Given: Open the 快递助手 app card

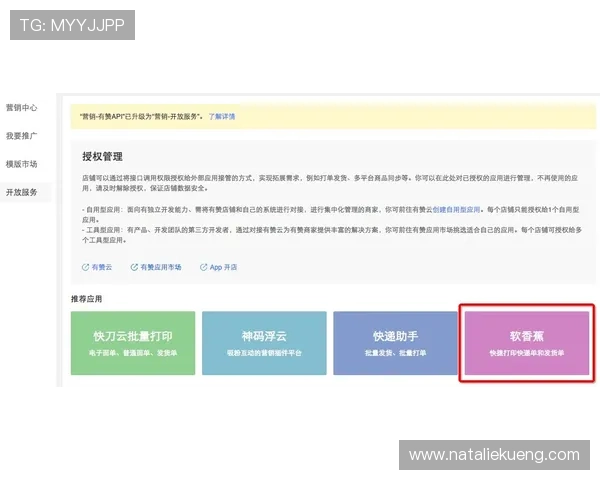Looking at the screenshot, I should [x=395, y=343].
